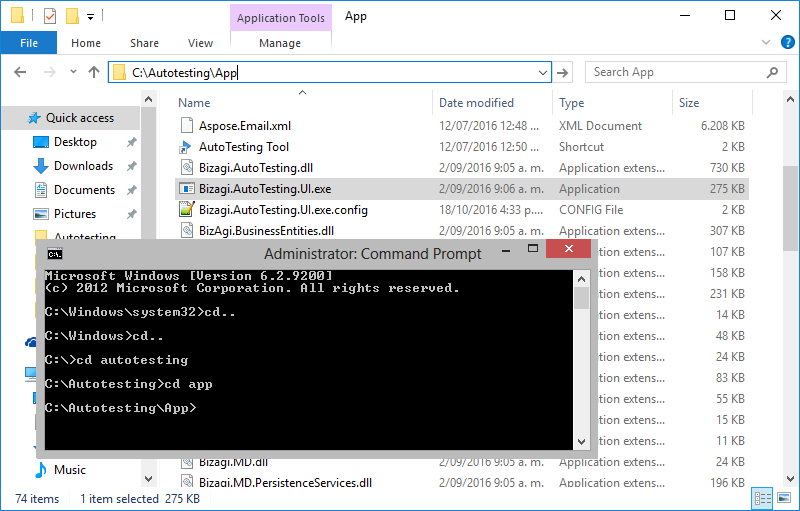Open the View ribbon tab
Screen dimensions: 800x511
click(200, 43)
